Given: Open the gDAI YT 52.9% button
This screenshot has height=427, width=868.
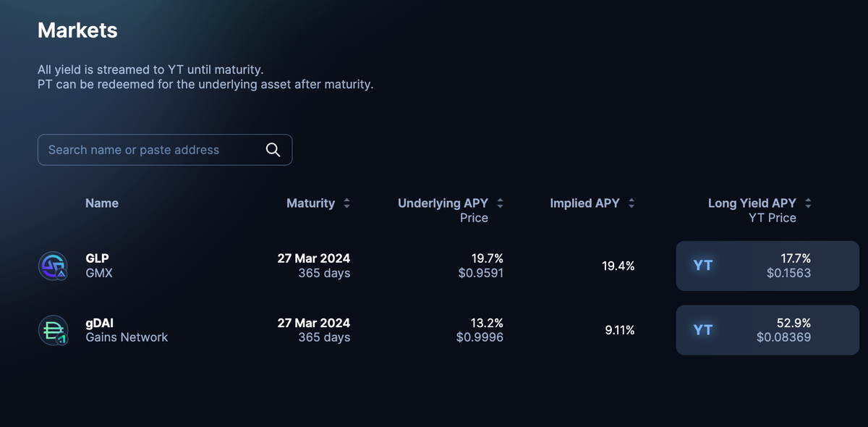Looking at the screenshot, I should pyautogui.click(x=767, y=330).
